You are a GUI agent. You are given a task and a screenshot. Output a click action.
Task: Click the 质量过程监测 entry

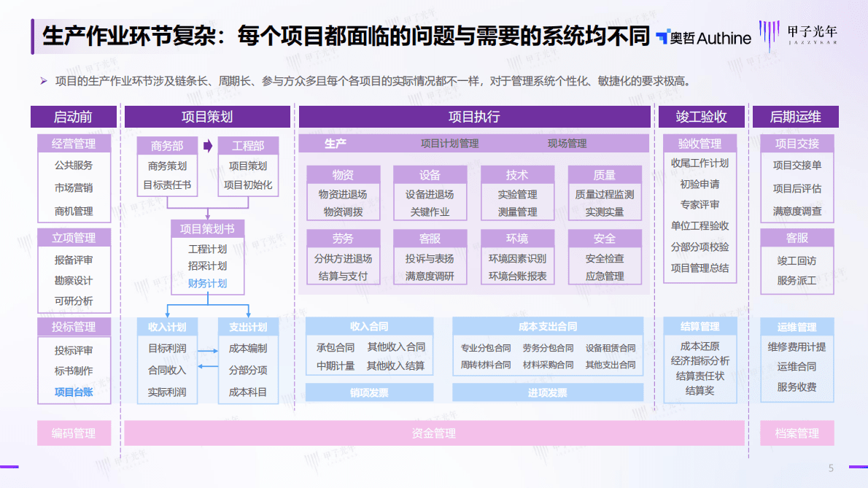coord(606,194)
